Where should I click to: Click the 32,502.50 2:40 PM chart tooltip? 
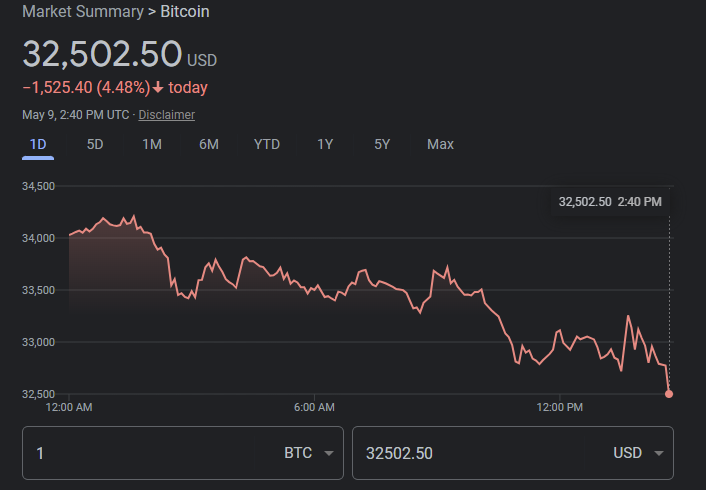point(610,202)
